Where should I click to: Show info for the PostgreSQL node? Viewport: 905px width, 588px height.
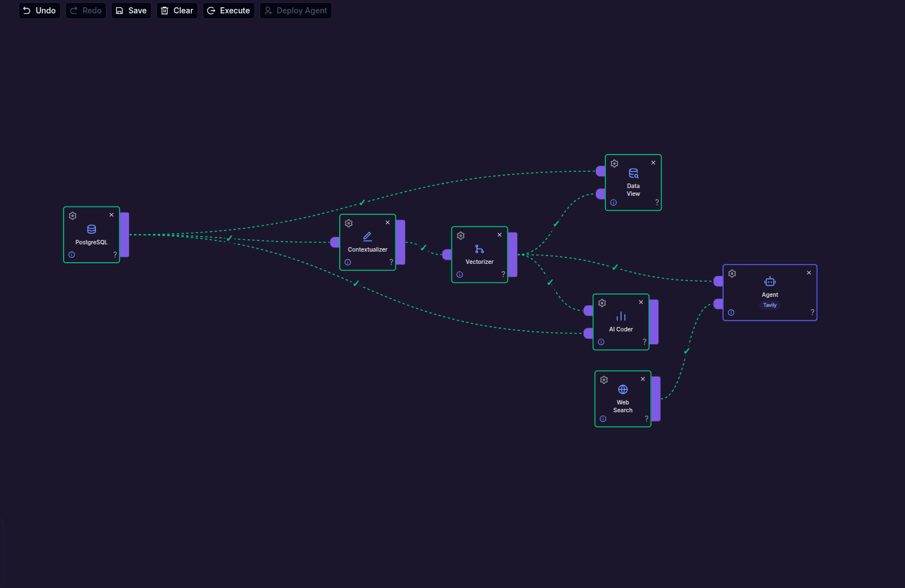coord(71,254)
